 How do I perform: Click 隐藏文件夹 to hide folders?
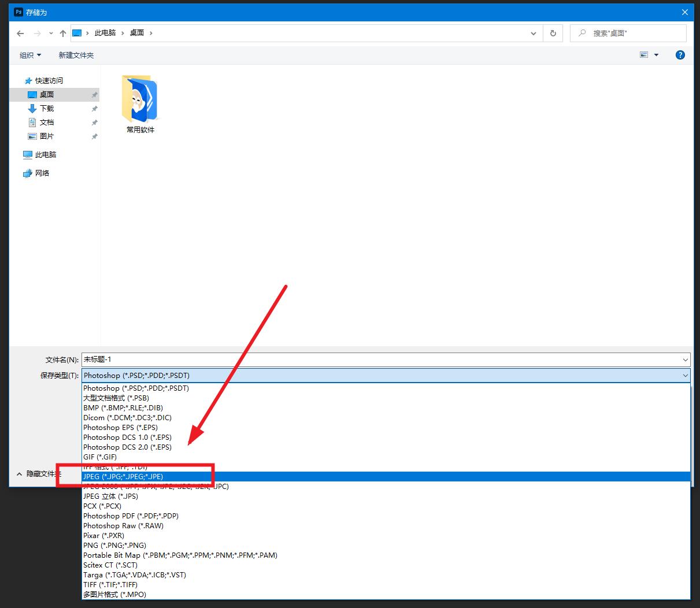[x=39, y=474]
